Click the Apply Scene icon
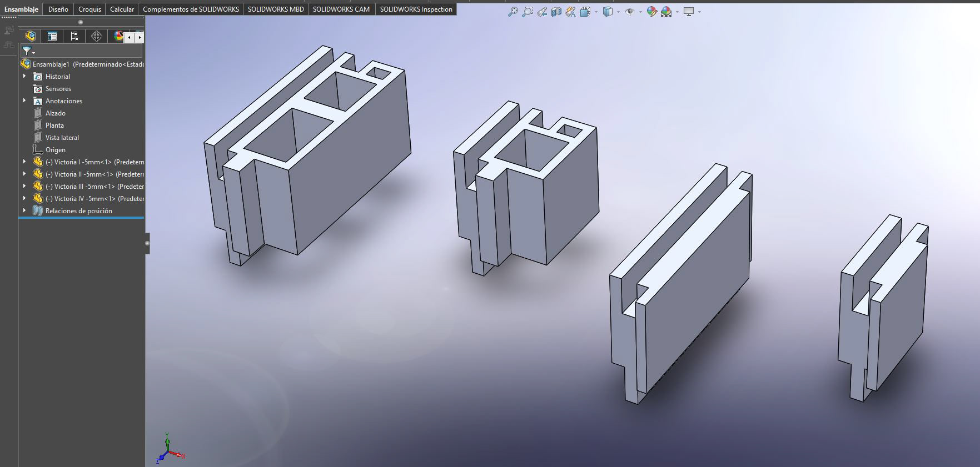 coord(666,12)
